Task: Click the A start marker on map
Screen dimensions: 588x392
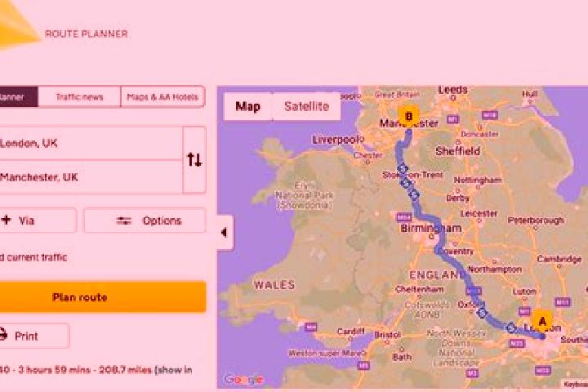Action: [542, 323]
